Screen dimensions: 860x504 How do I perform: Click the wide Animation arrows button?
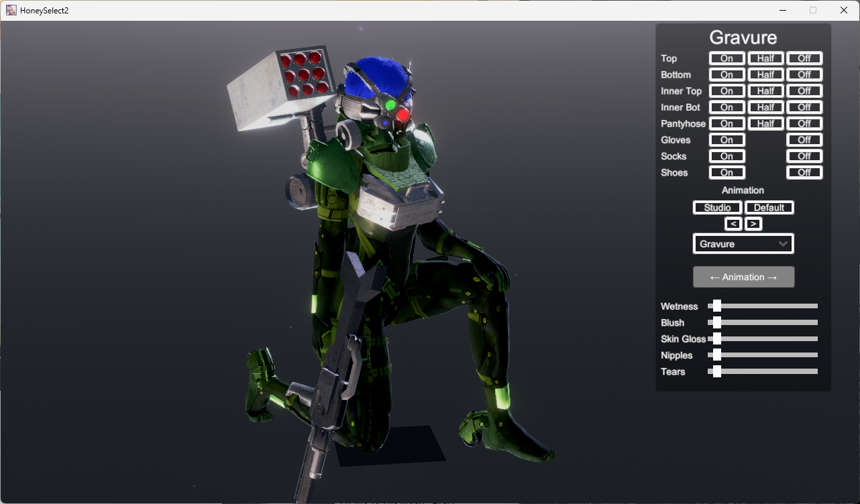[743, 277]
